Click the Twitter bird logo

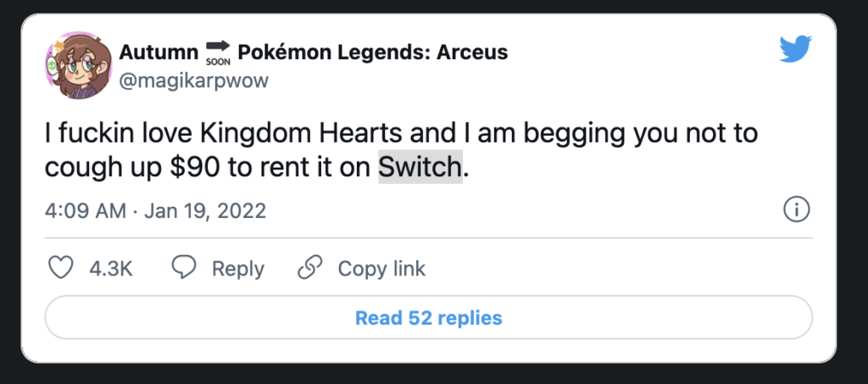pyautogui.click(x=795, y=51)
